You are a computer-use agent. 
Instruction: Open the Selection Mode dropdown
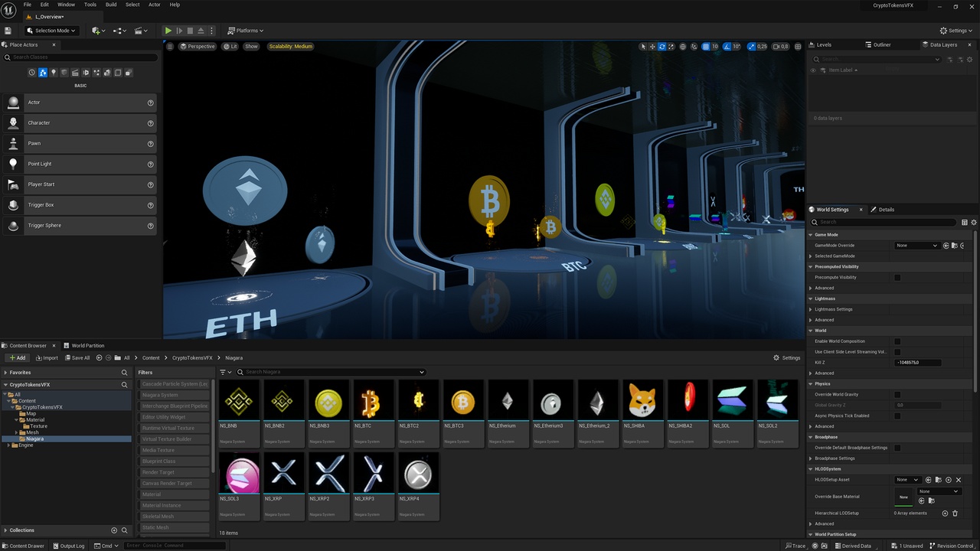click(51, 31)
